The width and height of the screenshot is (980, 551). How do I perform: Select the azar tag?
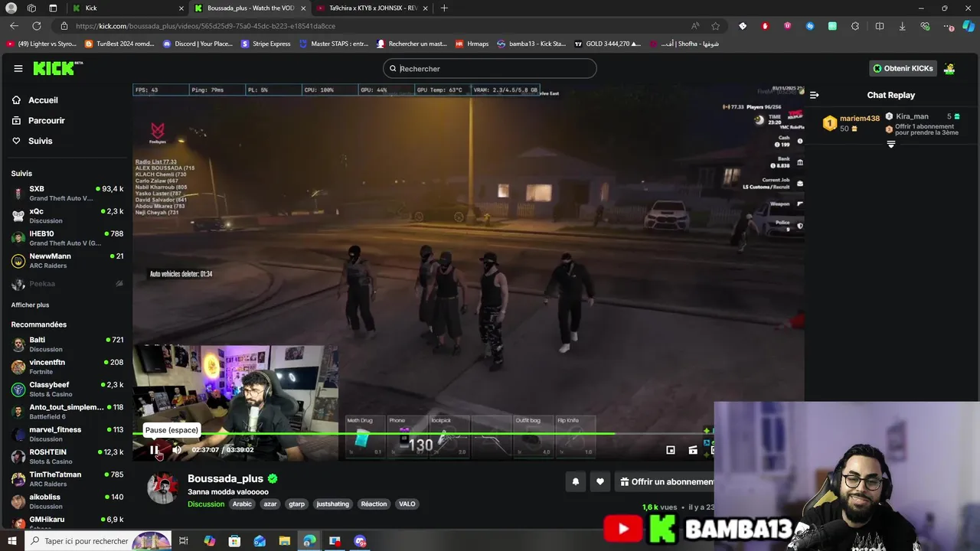270,504
